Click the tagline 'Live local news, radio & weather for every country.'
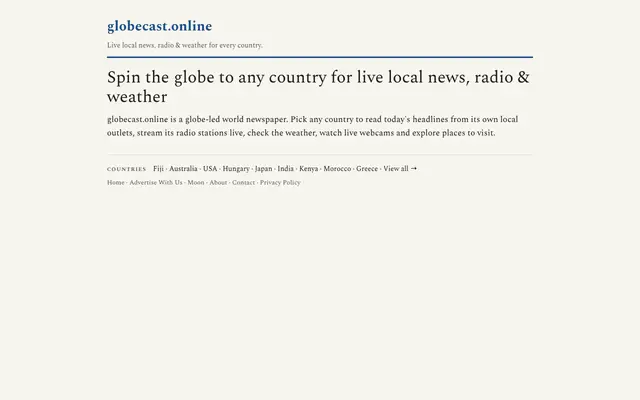Viewport: 640px width, 400px height. [185, 45]
